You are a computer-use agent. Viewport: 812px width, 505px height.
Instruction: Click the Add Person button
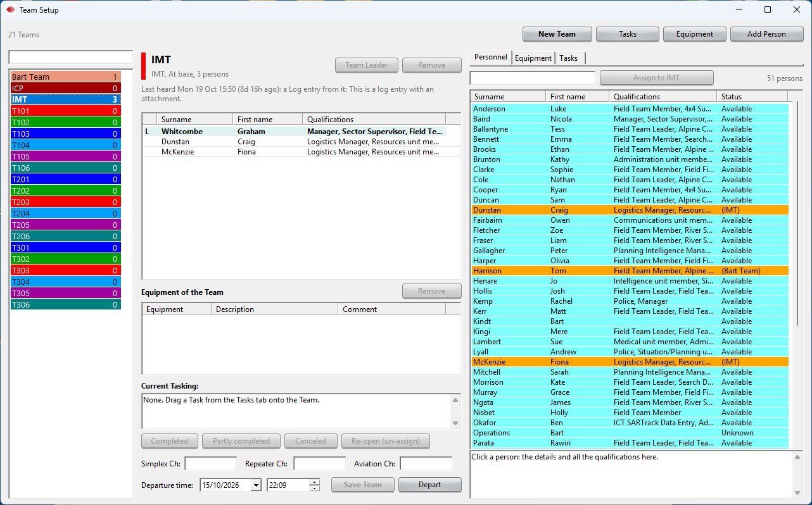766,34
